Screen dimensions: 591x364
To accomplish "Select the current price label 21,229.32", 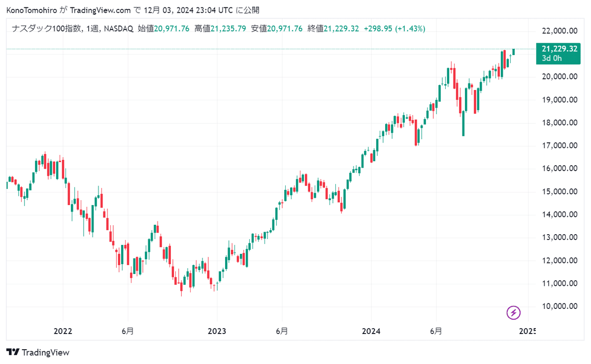I will (x=559, y=49).
